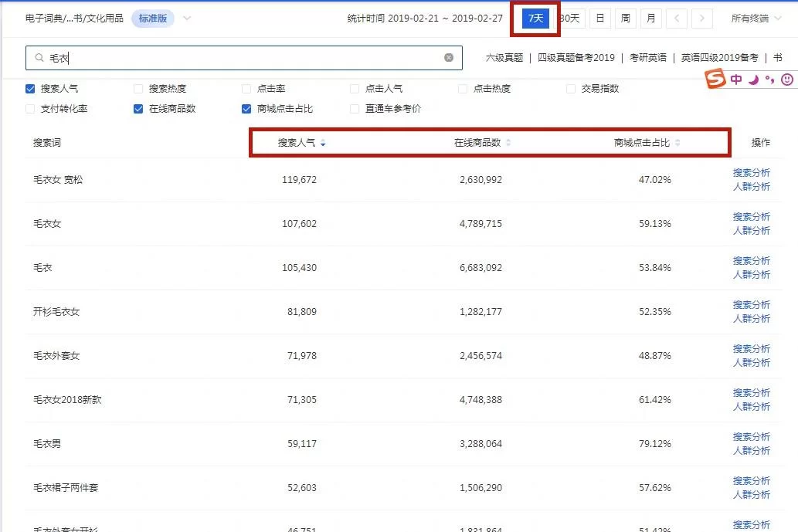798x532 pixels.
Task: Click the magnifier icon inside the search bar
Action: click(x=40, y=57)
